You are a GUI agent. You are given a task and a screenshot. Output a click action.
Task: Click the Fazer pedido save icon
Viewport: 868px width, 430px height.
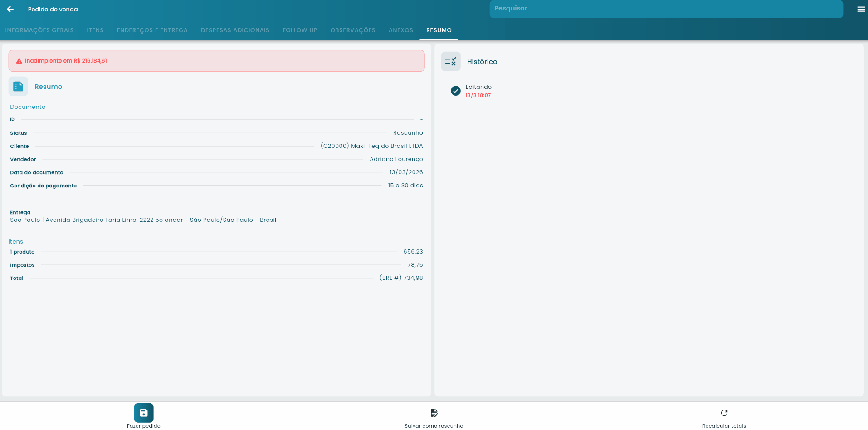[144, 413]
